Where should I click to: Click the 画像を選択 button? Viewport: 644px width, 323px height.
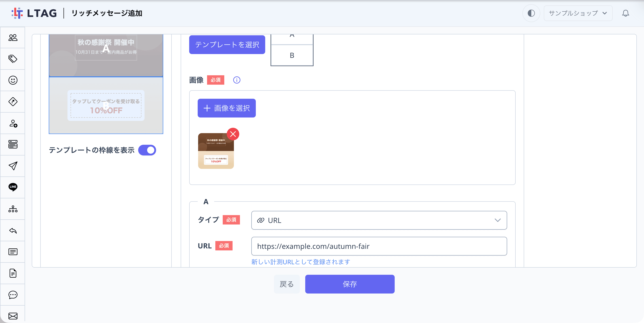coord(227,108)
